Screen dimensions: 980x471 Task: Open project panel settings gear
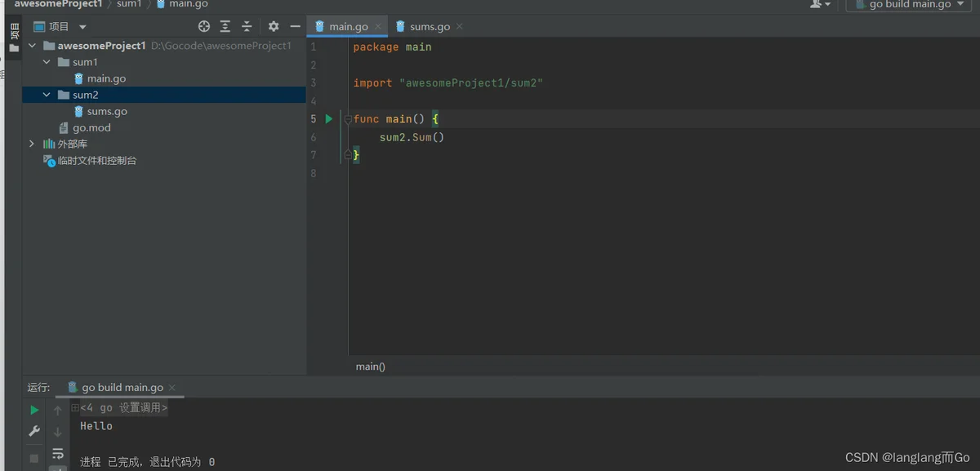274,27
